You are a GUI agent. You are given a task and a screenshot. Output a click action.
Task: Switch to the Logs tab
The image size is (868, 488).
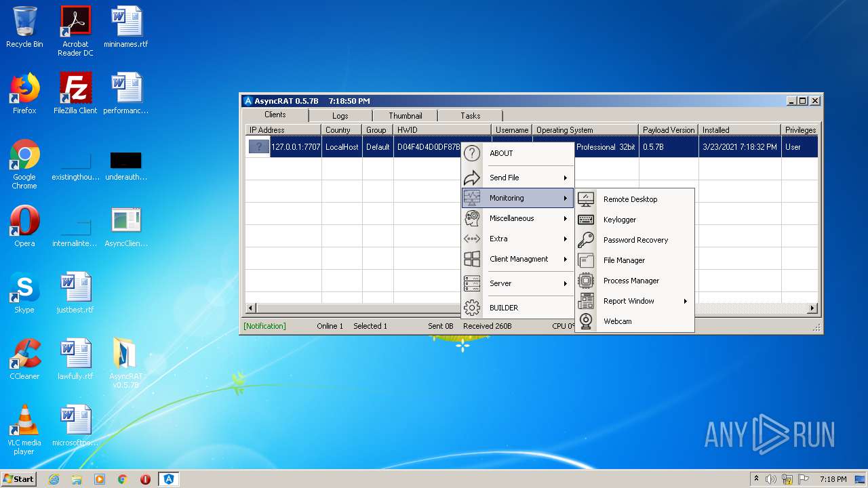coord(340,116)
